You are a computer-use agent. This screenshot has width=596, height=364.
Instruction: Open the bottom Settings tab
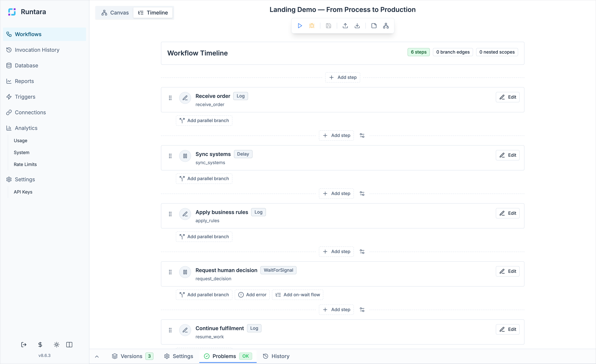pyautogui.click(x=179, y=356)
